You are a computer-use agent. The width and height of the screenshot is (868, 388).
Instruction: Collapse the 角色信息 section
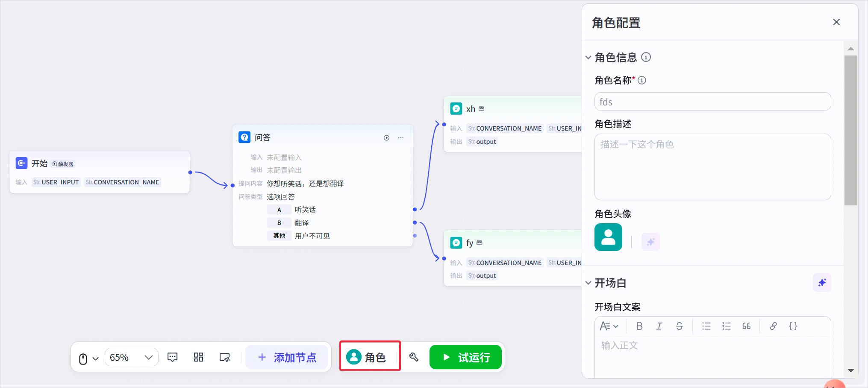pos(588,58)
